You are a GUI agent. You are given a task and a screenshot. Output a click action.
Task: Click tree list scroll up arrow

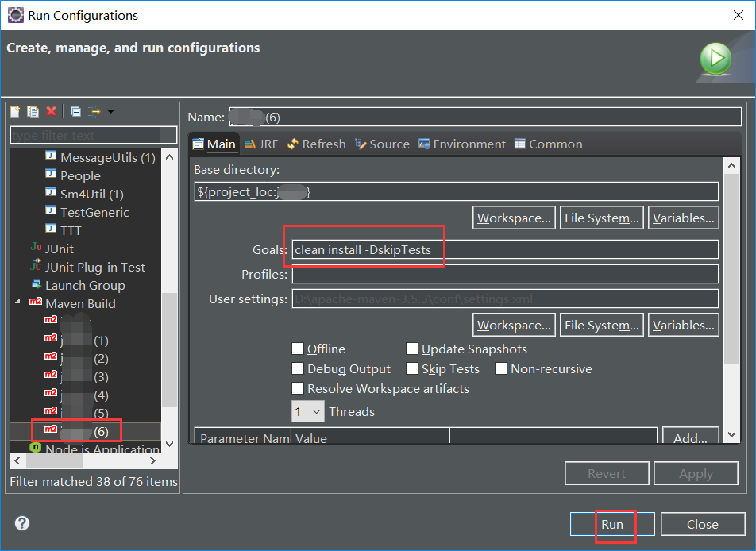coord(169,157)
